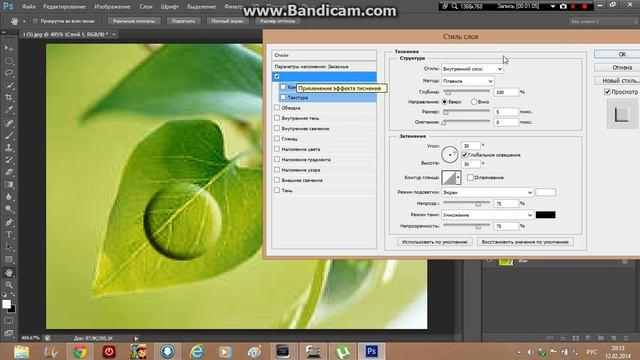Enable the Текстура sub-effect checkbox
This screenshot has height=360, width=640.
283,97
